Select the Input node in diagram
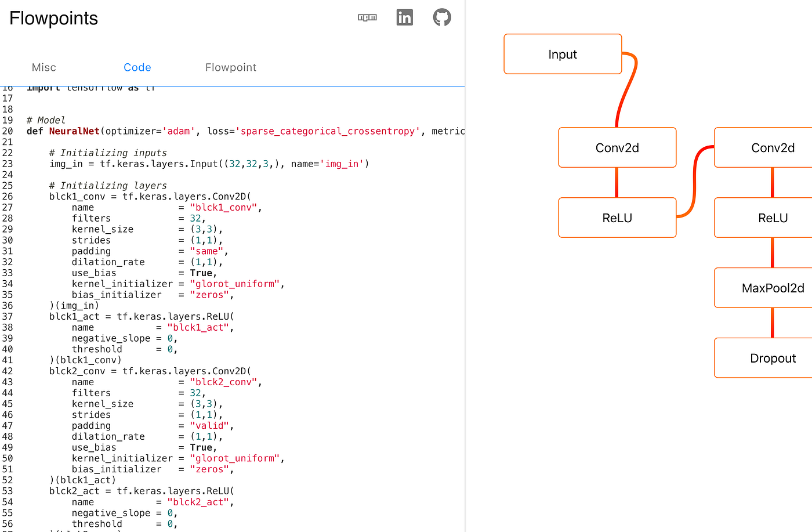Screen dimensions: 812x532 [563, 54]
